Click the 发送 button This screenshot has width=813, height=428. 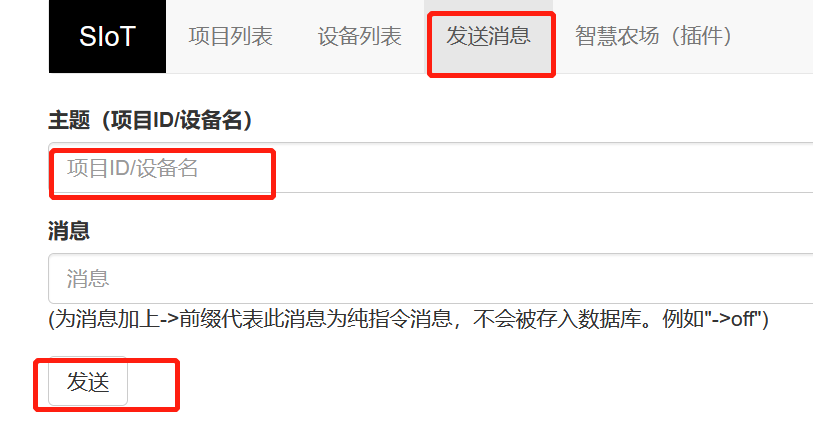pyautogui.click(x=88, y=381)
